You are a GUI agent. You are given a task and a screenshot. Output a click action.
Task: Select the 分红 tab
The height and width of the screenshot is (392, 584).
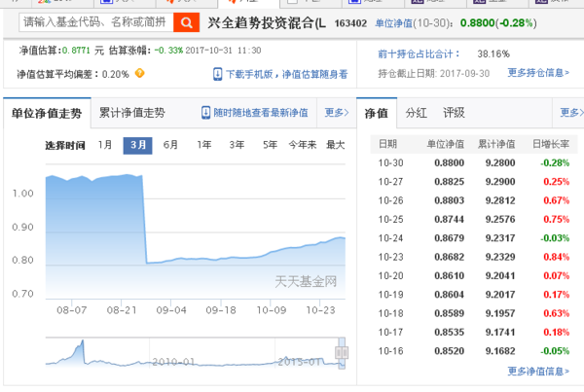416,113
